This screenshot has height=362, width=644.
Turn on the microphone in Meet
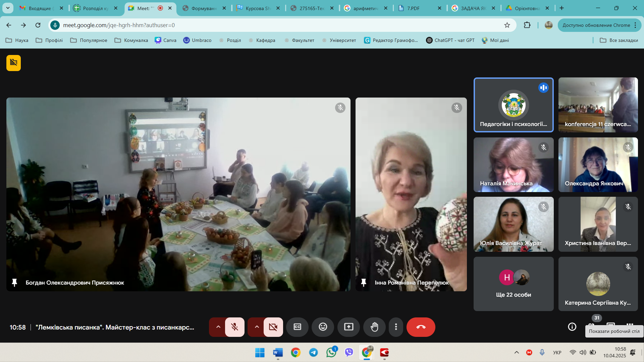235,327
